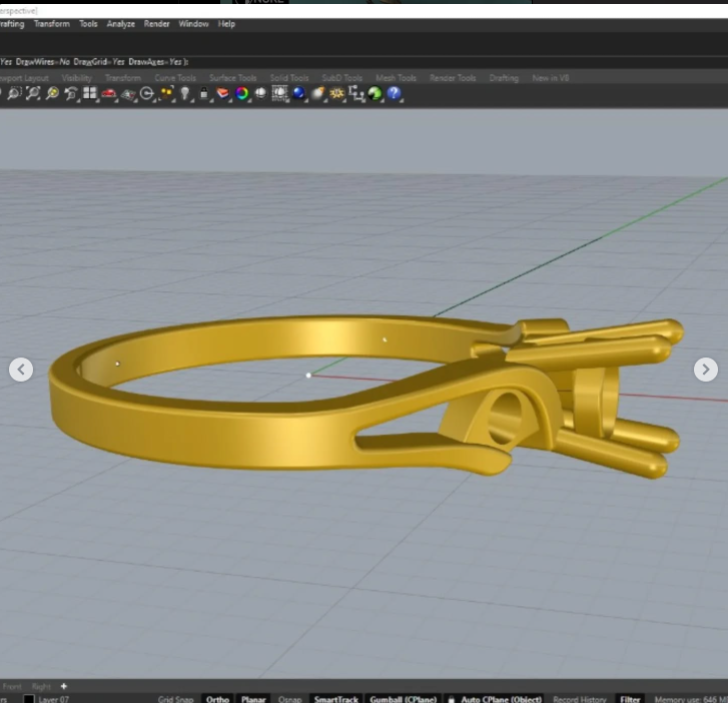Click the Filter button in status bar
The width and height of the screenshot is (728, 703).
click(630, 699)
